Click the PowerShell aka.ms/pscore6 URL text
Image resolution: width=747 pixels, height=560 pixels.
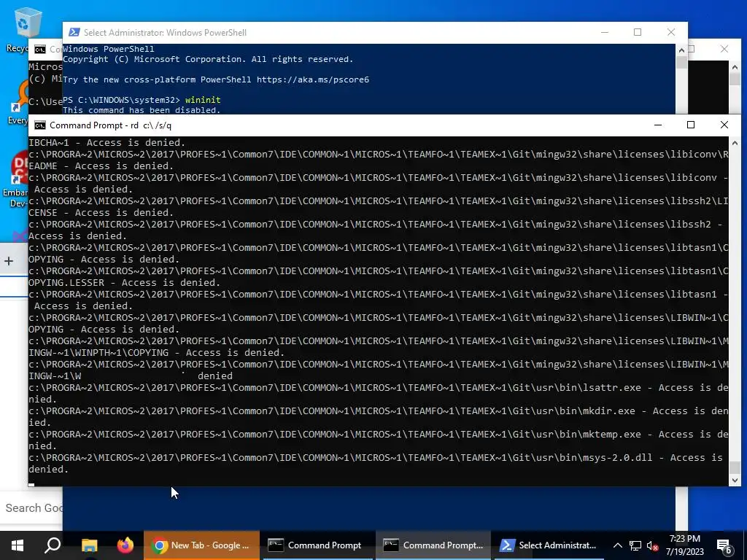[313, 79]
